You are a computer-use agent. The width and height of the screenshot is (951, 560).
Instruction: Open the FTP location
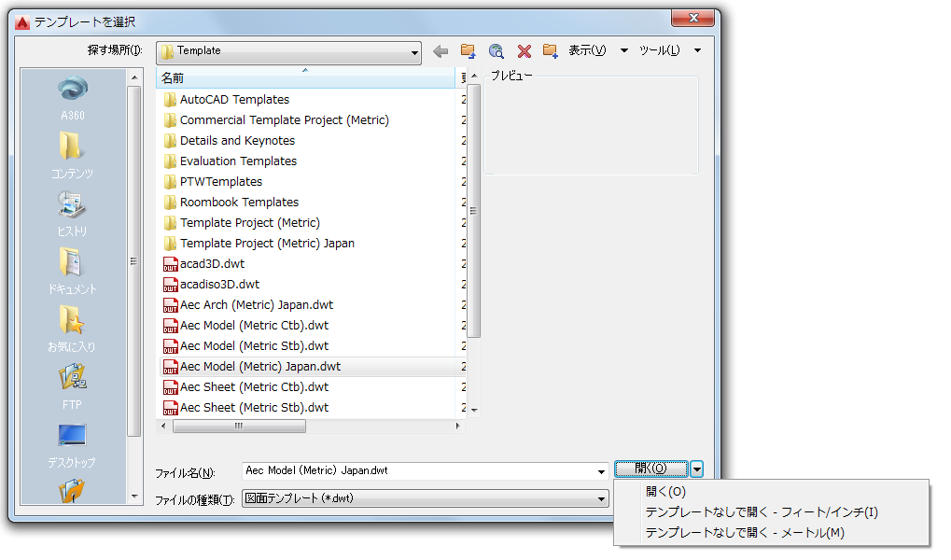(72, 386)
